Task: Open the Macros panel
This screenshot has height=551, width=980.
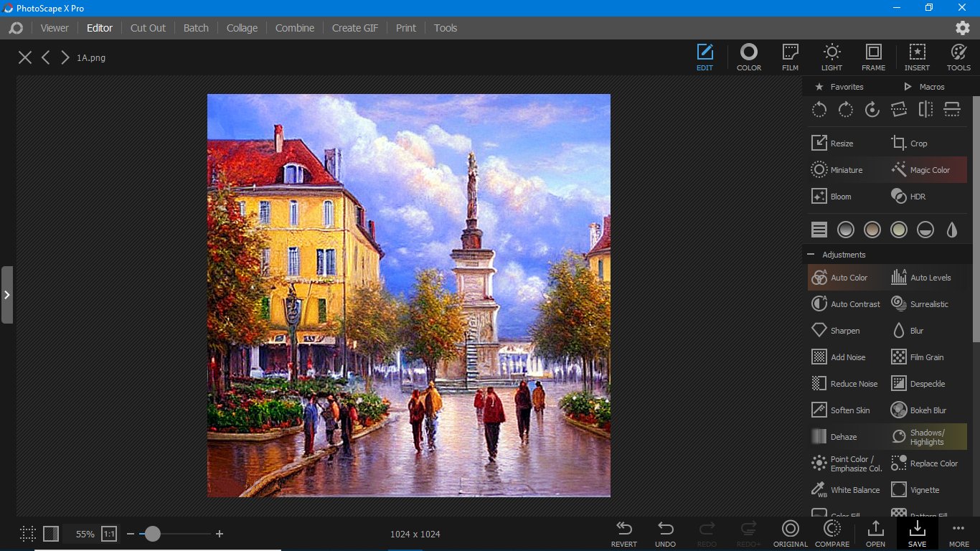Action: point(925,87)
